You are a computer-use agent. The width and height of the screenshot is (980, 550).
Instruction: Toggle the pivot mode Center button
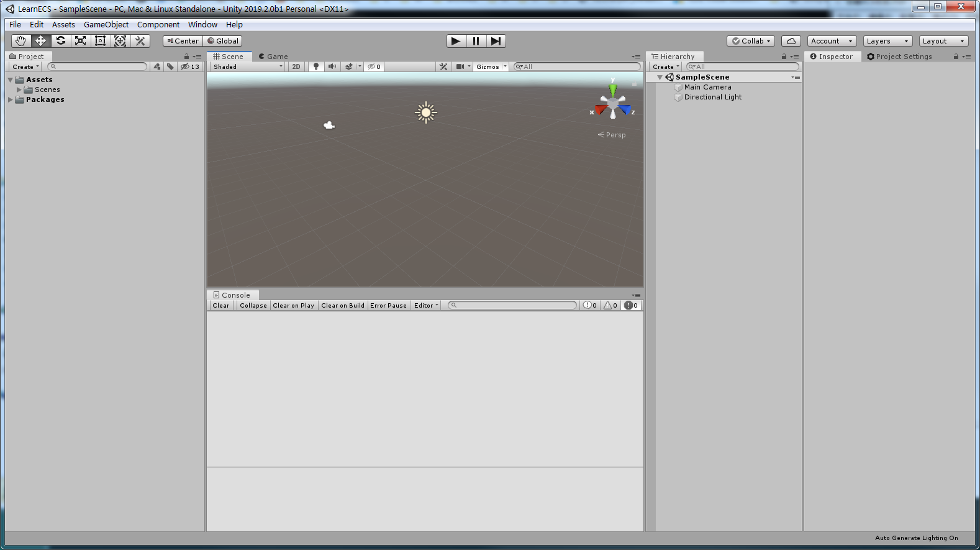183,41
